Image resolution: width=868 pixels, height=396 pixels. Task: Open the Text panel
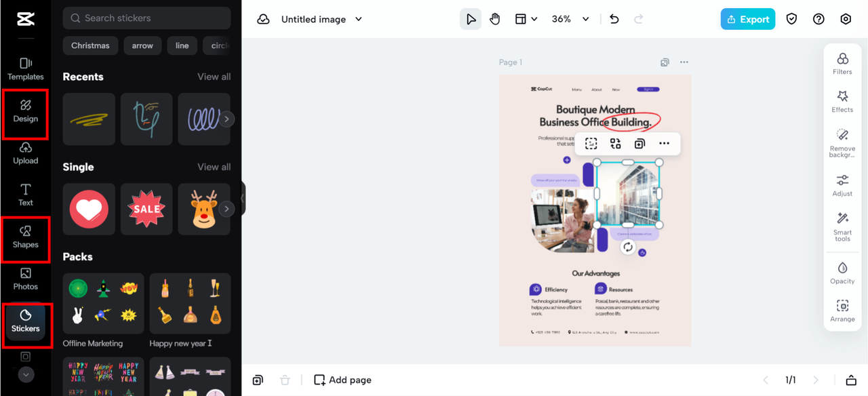tap(26, 195)
